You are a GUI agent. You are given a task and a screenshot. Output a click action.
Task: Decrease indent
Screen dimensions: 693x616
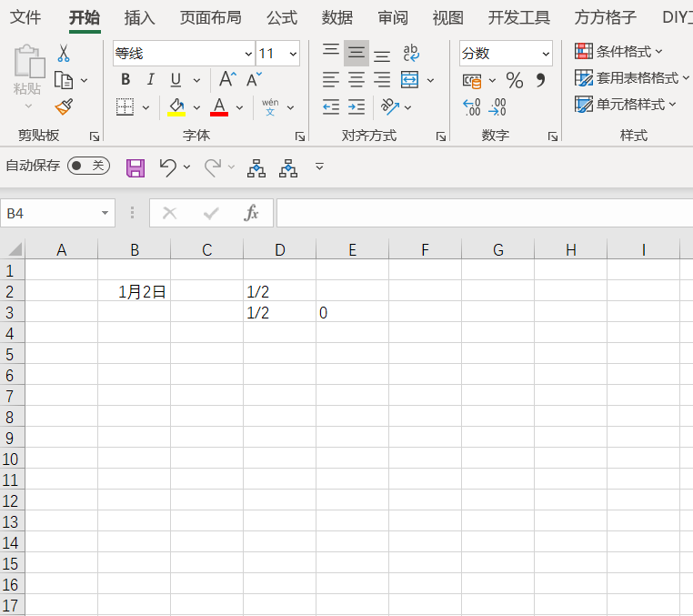tap(331, 107)
